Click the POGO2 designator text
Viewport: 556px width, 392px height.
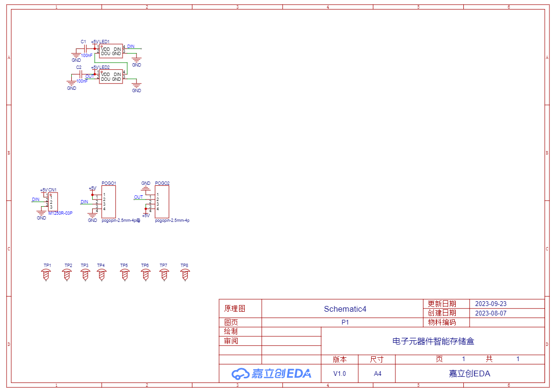[163, 183]
